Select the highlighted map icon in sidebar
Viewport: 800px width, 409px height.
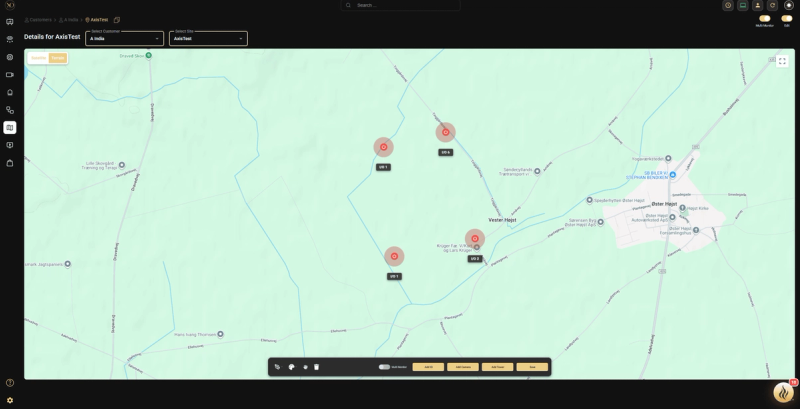pyautogui.click(x=10, y=127)
